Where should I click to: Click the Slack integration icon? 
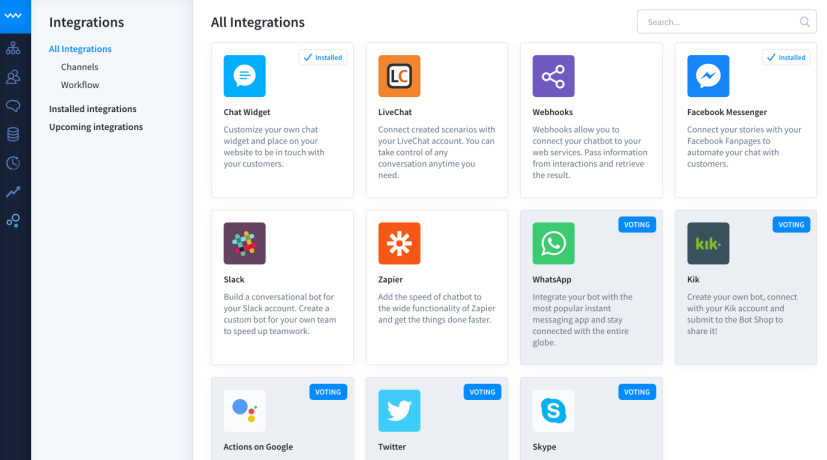(244, 243)
